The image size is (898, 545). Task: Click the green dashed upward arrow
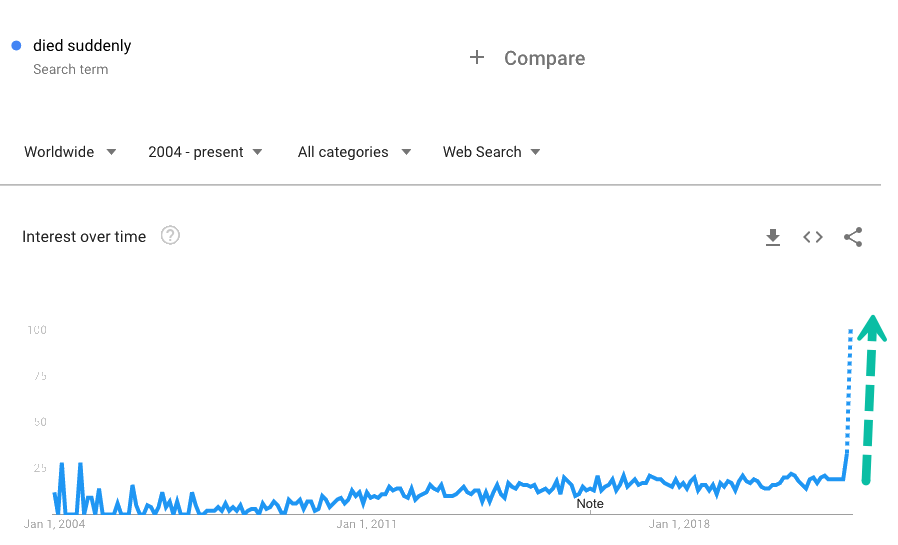pos(870,400)
